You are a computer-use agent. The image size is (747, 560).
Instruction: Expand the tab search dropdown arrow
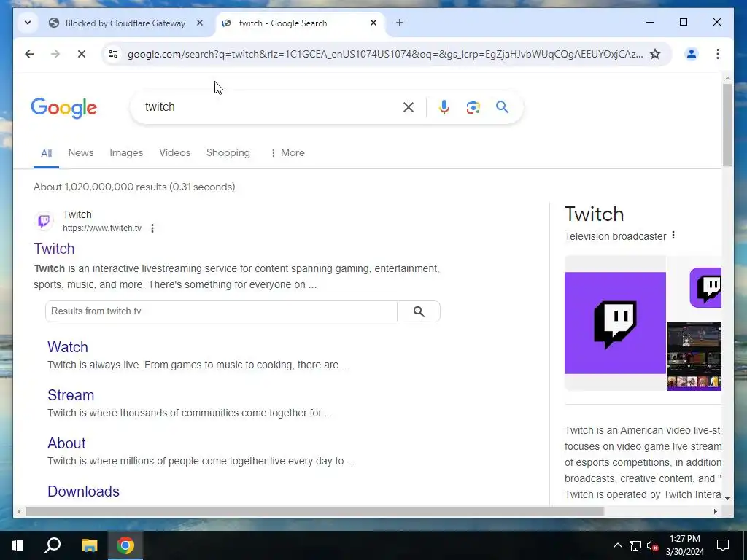click(28, 23)
